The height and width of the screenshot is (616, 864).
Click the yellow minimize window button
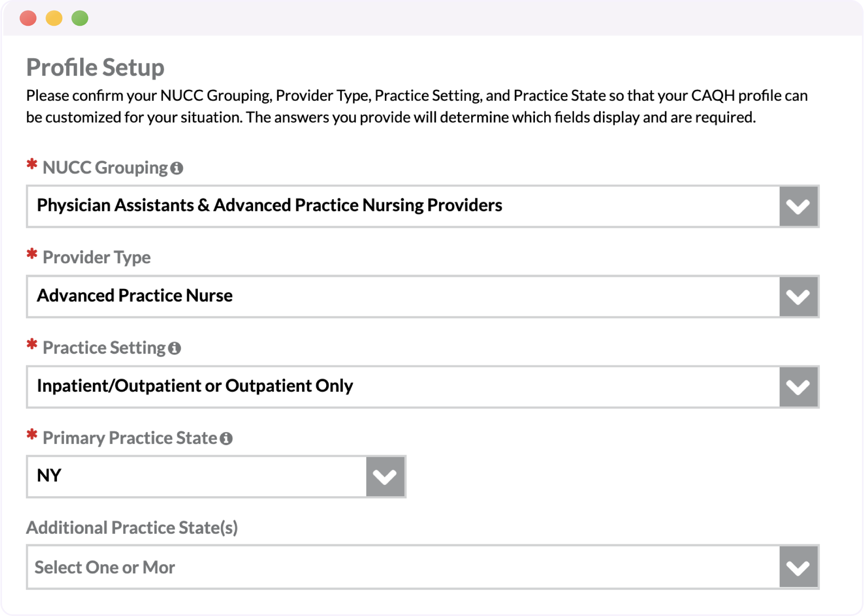click(x=54, y=18)
